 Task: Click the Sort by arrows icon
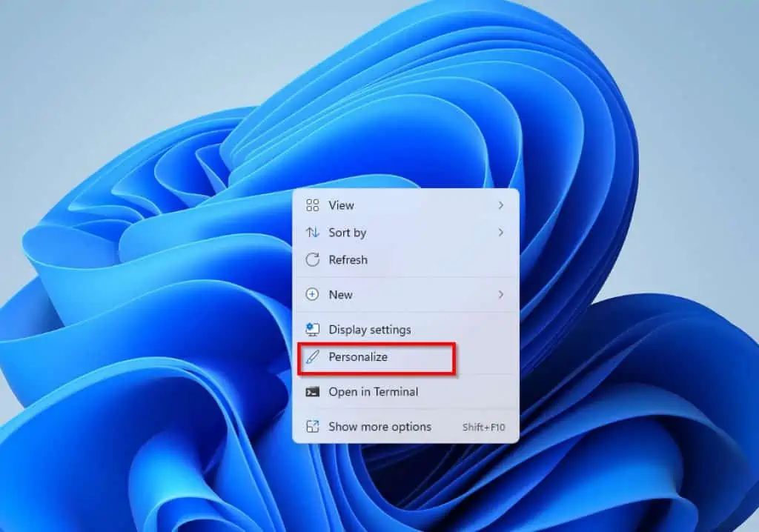tap(314, 233)
